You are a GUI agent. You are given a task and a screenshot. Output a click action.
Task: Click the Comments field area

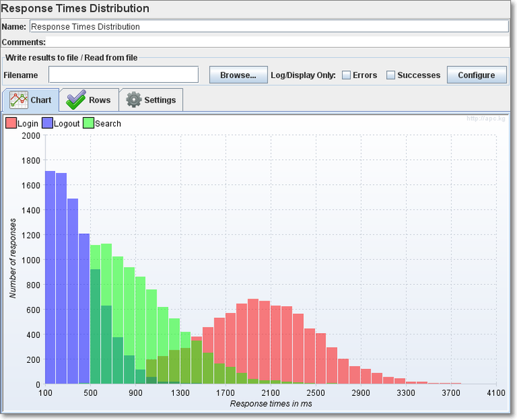(276, 42)
